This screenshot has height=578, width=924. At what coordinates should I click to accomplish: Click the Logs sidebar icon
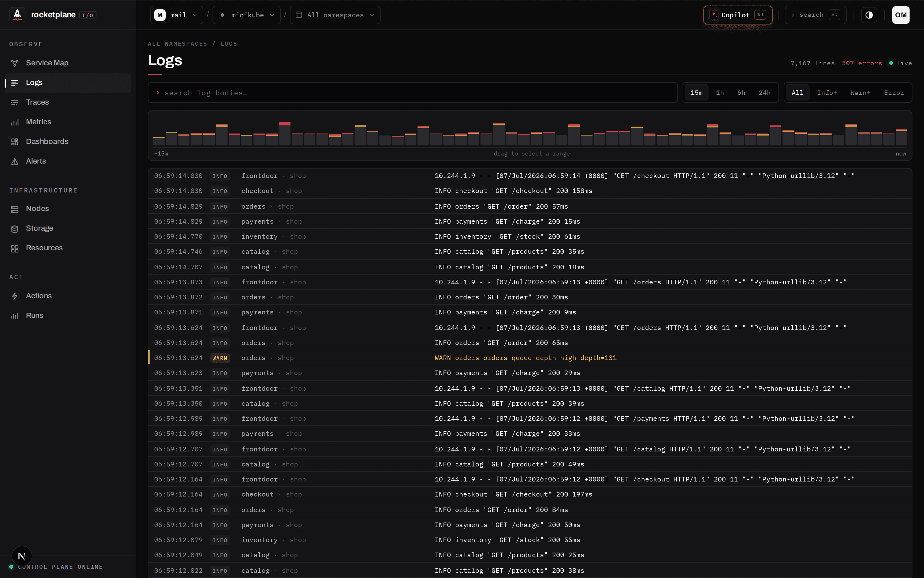pos(15,83)
